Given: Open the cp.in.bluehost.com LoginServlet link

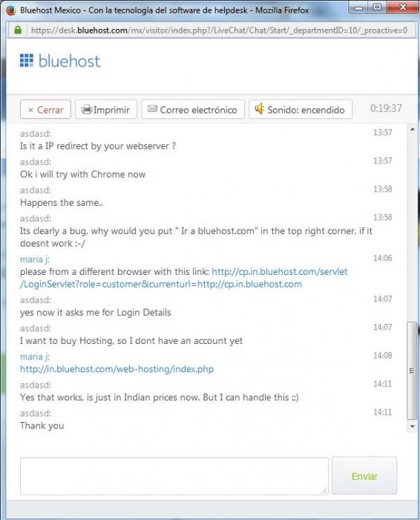Looking at the screenshot, I should (x=184, y=278).
